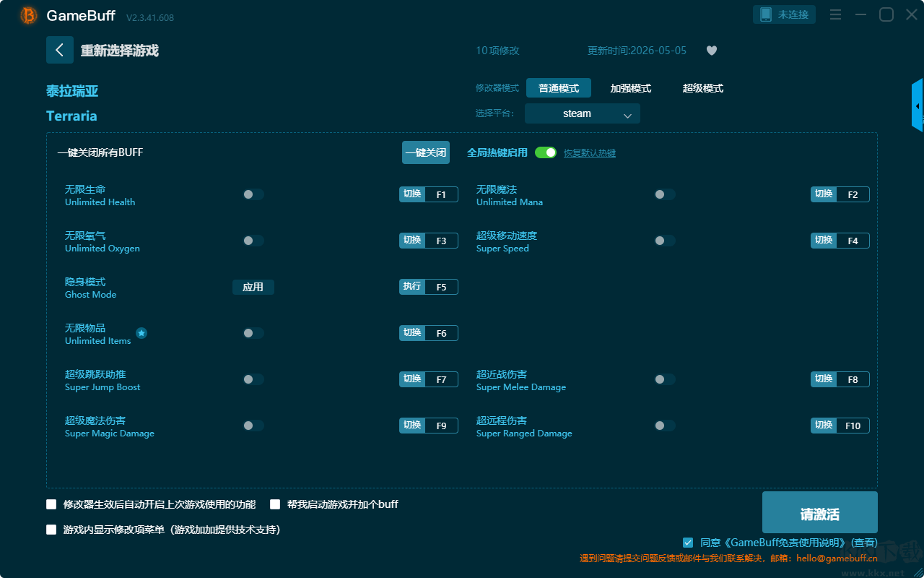Click the 请激活 activate button

(820, 513)
